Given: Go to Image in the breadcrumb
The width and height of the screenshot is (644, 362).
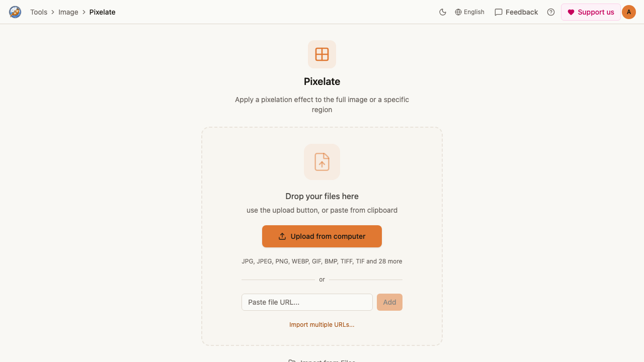Looking at the screenshot, I should click(x=68, y=12).
